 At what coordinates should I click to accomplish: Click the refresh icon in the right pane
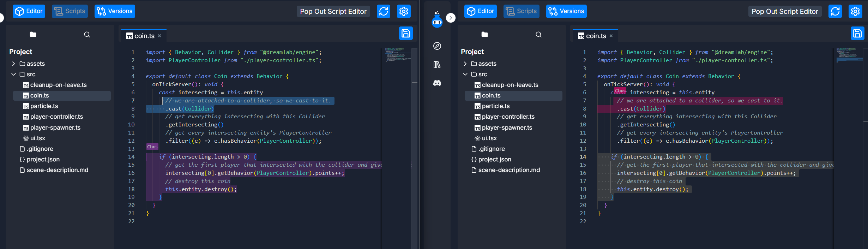click(x=835, y=11)
